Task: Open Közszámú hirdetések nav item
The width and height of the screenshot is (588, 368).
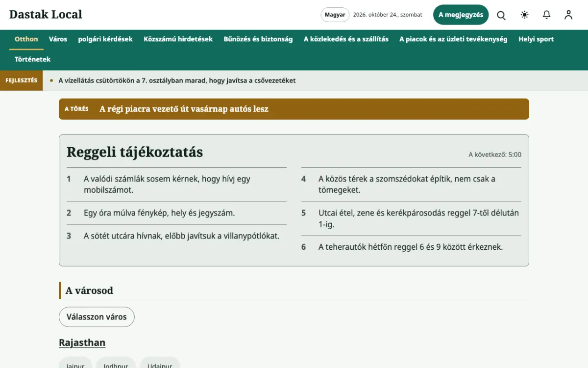Action: (178, 39)
